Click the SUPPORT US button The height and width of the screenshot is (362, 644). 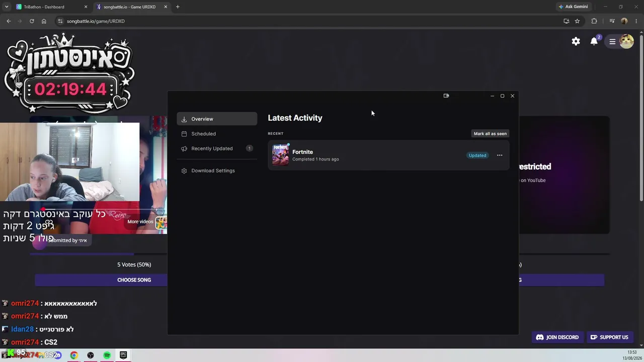[x=609, y=337]
